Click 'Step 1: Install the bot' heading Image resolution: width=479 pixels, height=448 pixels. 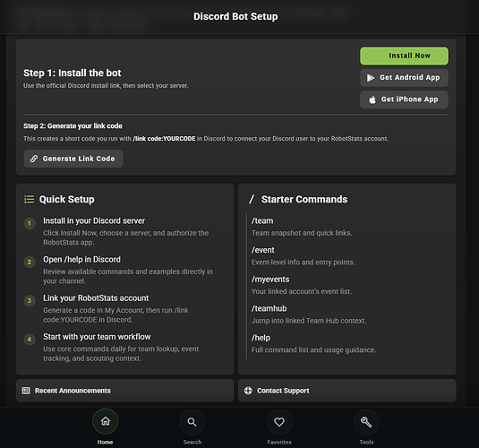(x=73, y=73)
